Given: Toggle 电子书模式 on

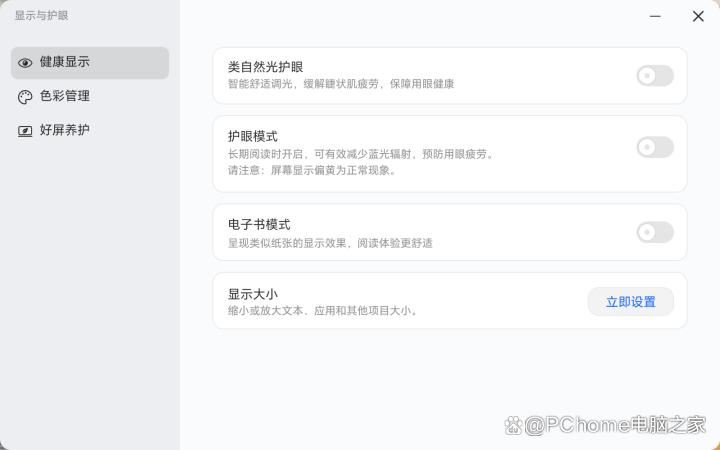Looking at the screenshot, I should tap(655, 232).
